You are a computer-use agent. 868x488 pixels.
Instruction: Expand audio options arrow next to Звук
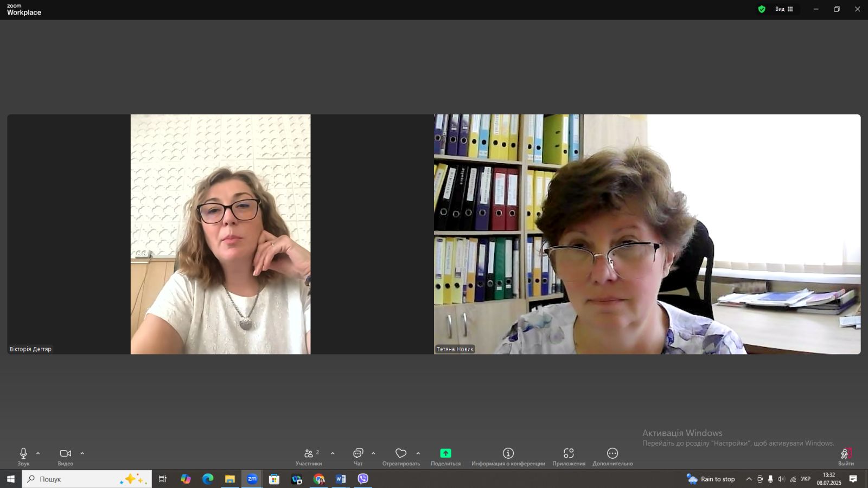[38, 453]
